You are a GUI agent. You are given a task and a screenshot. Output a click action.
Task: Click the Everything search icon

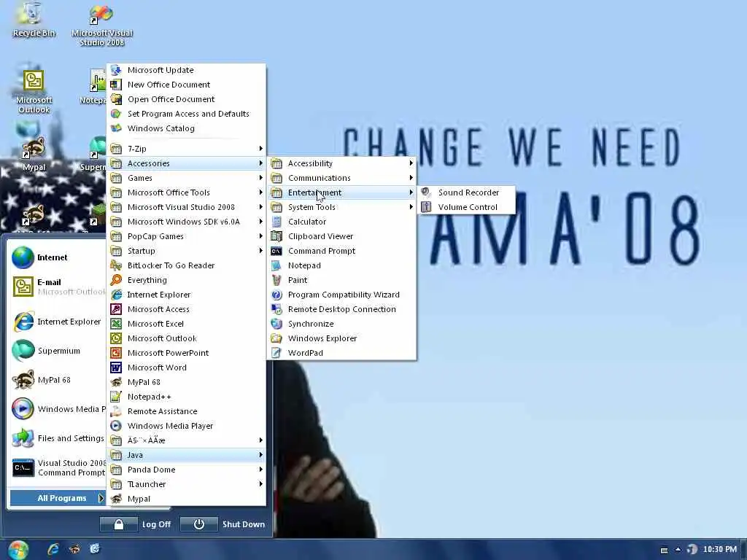click(x=116, y=280)
